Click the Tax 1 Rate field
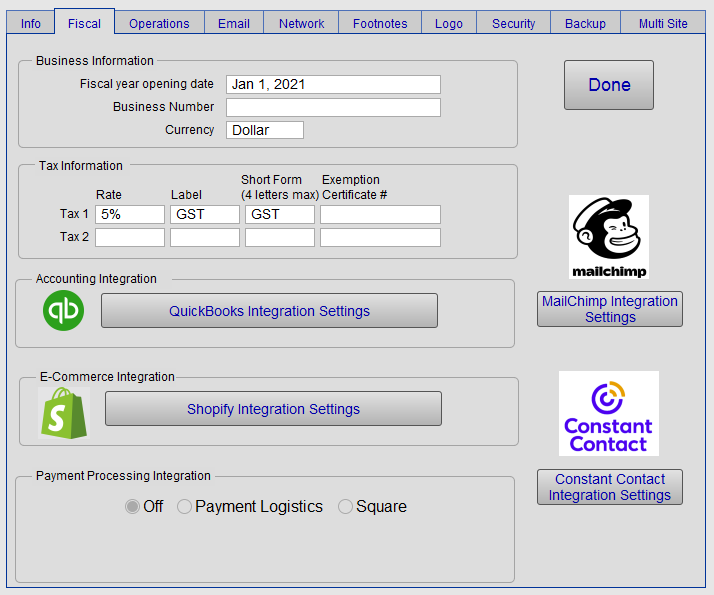Screen dimensions: 714x595 [130, 214]
